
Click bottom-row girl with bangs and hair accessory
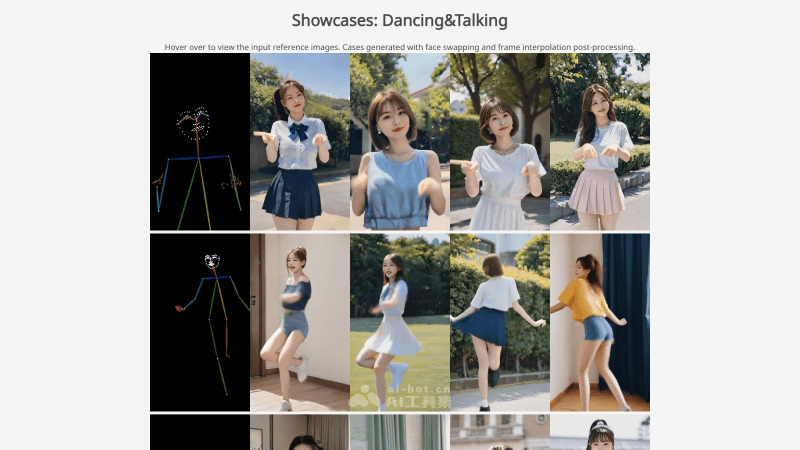pos(599,433)
